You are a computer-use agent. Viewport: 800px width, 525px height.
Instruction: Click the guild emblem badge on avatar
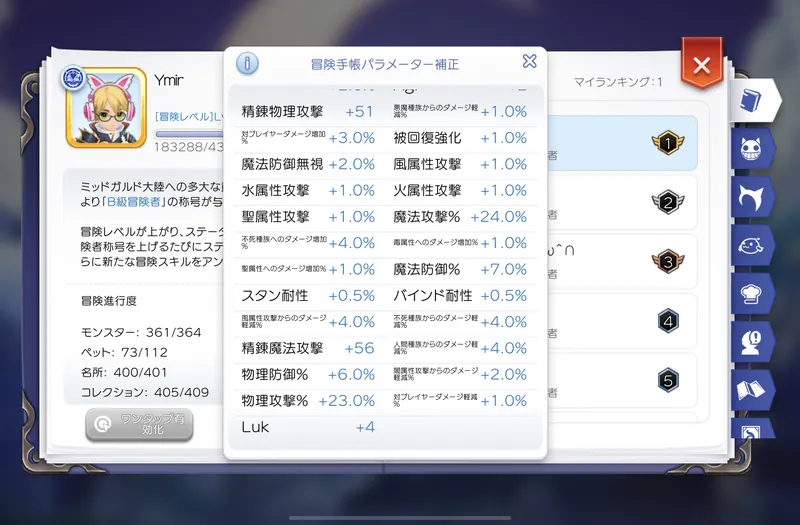pyautogui.click(x=73, y=78)
